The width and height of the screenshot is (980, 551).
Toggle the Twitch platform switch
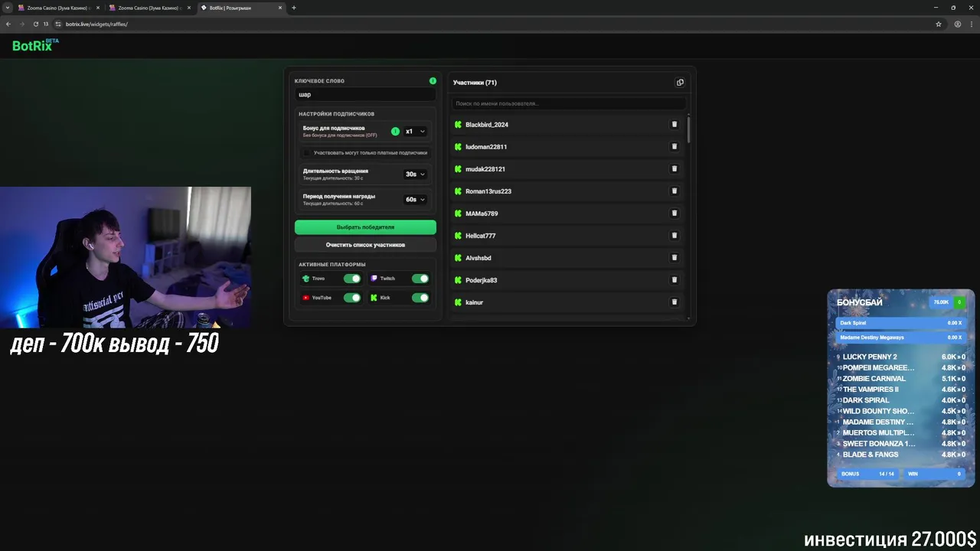(420, 278)
